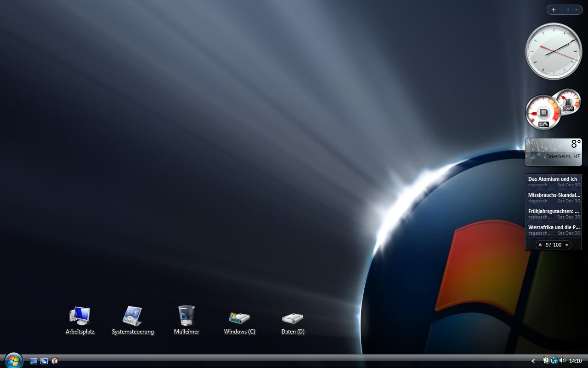588x368 pixels.
Task: Open headline 'Das Atomium und ich'
Action: click(x=554, y=182)
